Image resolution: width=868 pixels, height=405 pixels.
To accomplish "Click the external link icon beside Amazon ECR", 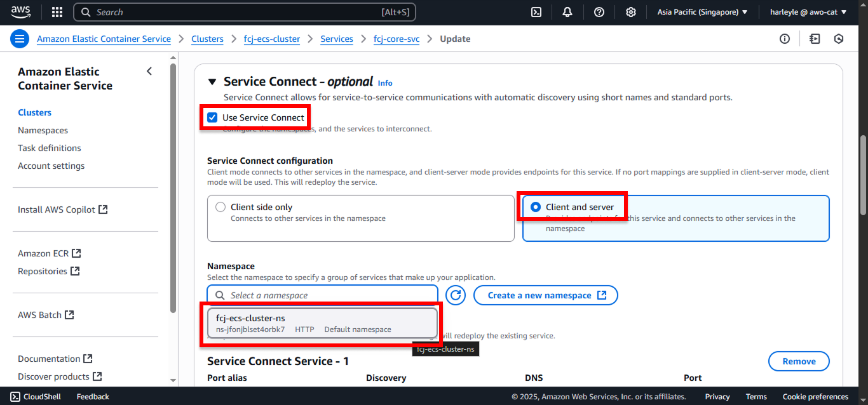I will tap(77, 253).
